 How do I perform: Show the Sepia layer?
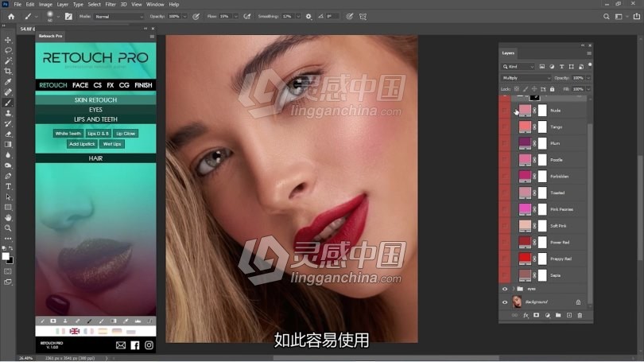[505, 275]
